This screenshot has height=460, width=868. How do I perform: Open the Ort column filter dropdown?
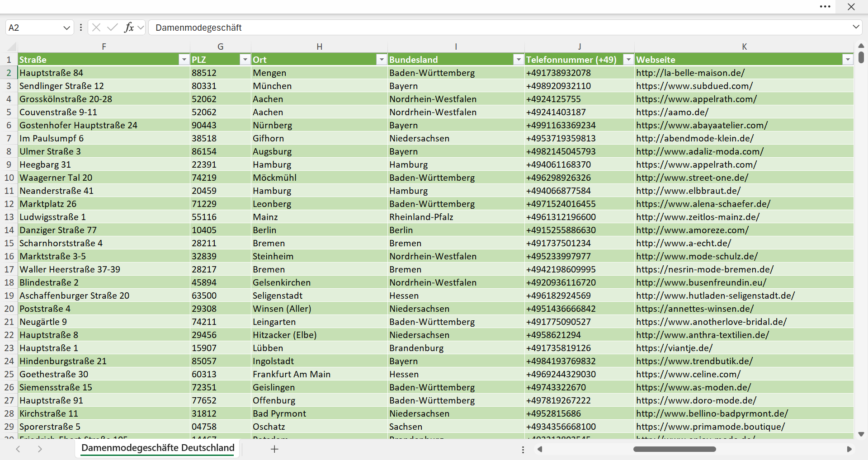tap(382, 60)
